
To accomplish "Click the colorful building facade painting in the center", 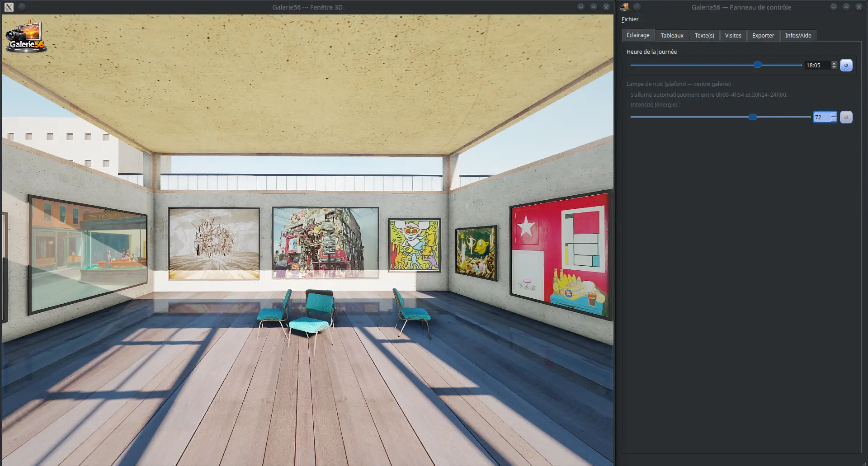I will click(x=325, y=243).
